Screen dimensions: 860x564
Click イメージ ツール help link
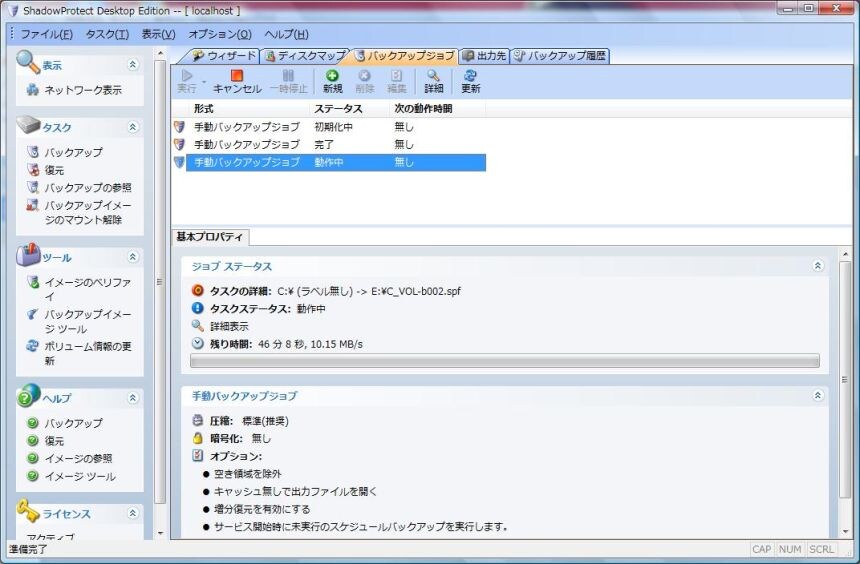tap(80, 476)
